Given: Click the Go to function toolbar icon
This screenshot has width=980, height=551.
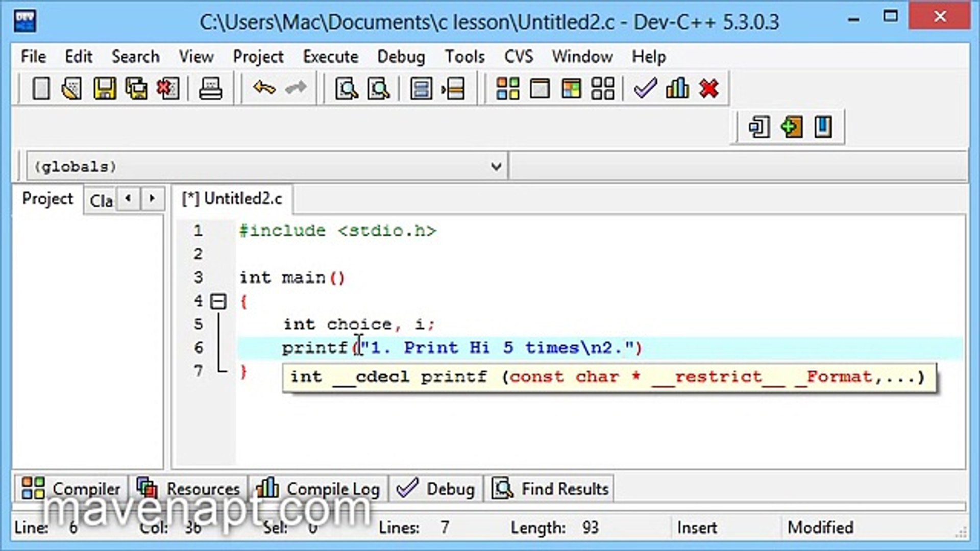Looking at the screenshot, I should [421, 89].
